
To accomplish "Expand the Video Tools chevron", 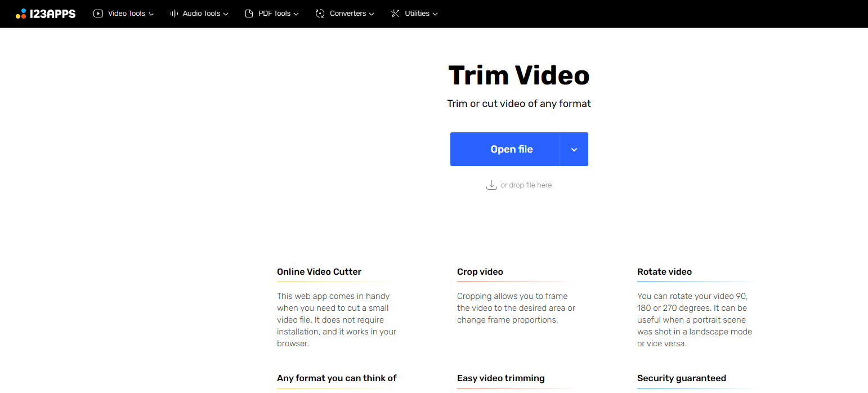I will coord(151,14).
